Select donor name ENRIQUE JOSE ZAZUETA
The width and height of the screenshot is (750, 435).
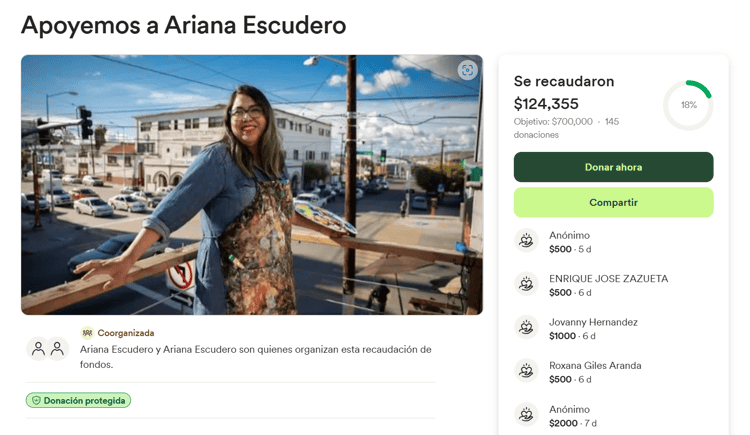point(608,279)
